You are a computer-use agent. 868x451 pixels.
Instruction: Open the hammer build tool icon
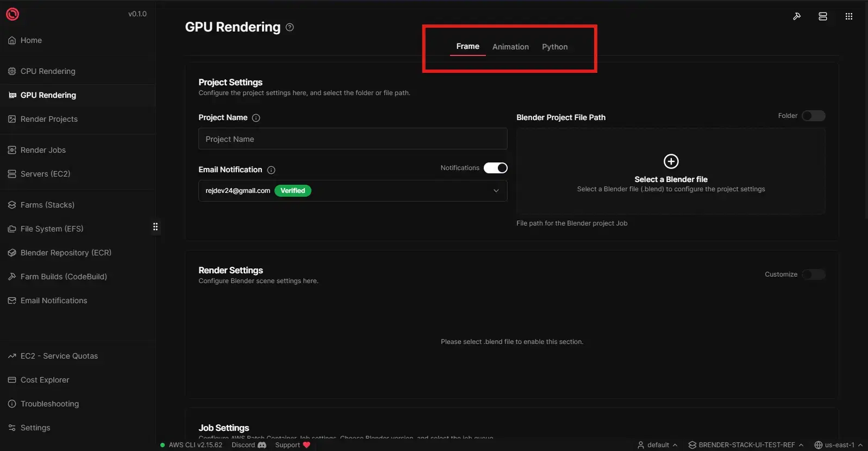(797, 16)
